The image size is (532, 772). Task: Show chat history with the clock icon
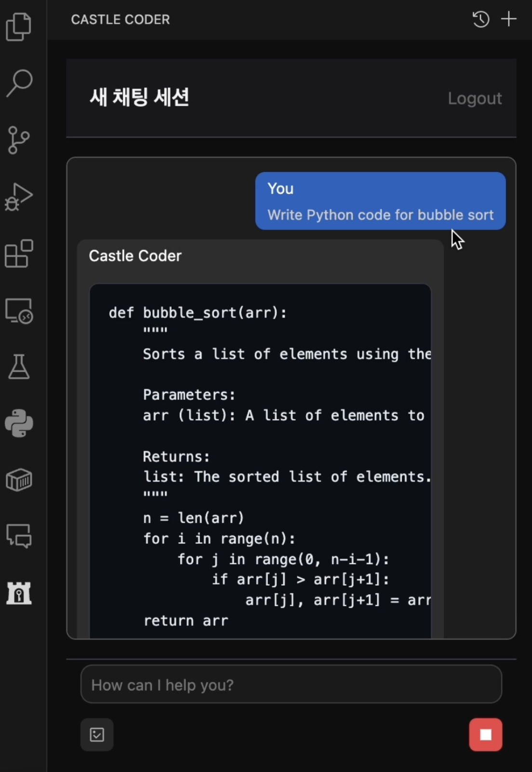(480, 19)
